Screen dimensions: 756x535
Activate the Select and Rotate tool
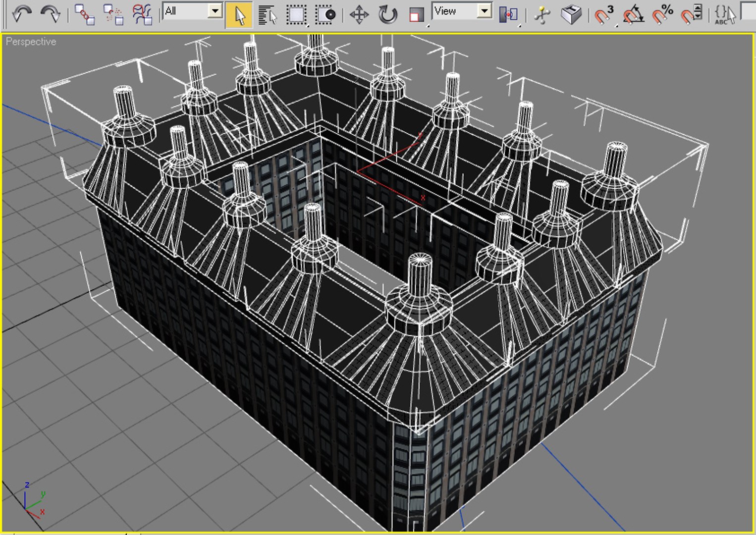point(388,14)
